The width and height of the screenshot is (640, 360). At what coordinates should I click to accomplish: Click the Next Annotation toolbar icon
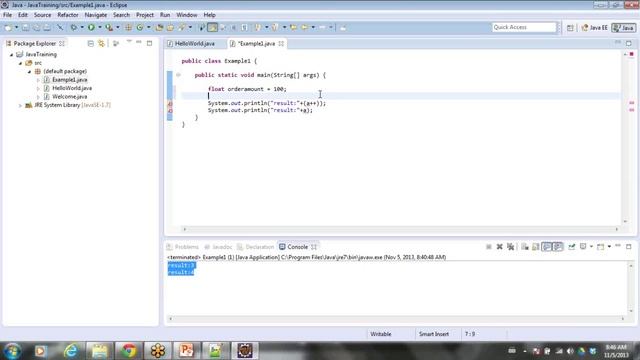pos(258,28)
